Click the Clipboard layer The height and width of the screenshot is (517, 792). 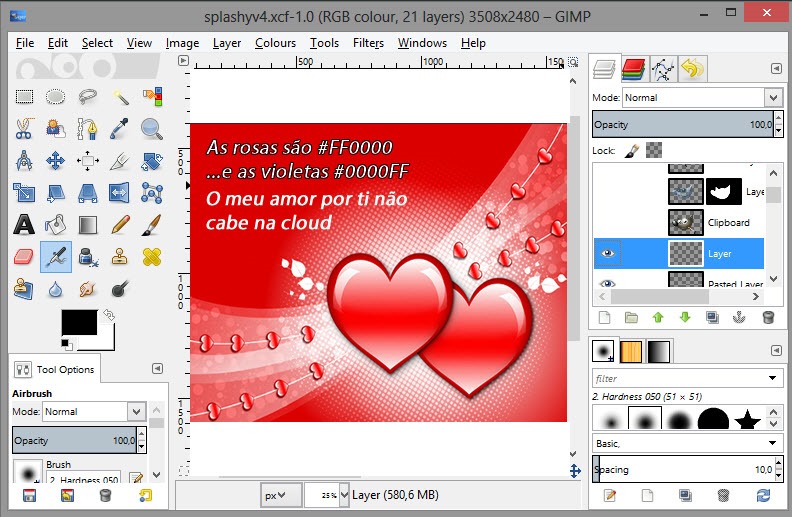click(x=728, y=223)
